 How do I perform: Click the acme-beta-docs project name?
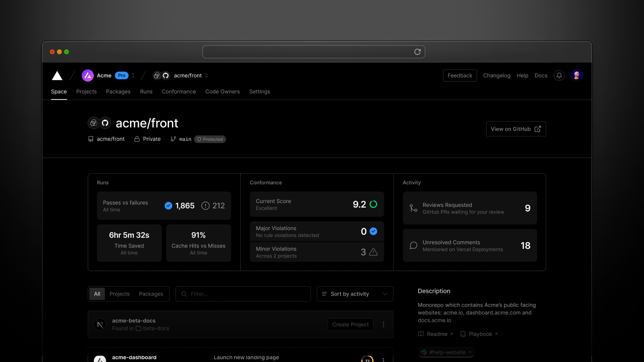pos(134,321)
